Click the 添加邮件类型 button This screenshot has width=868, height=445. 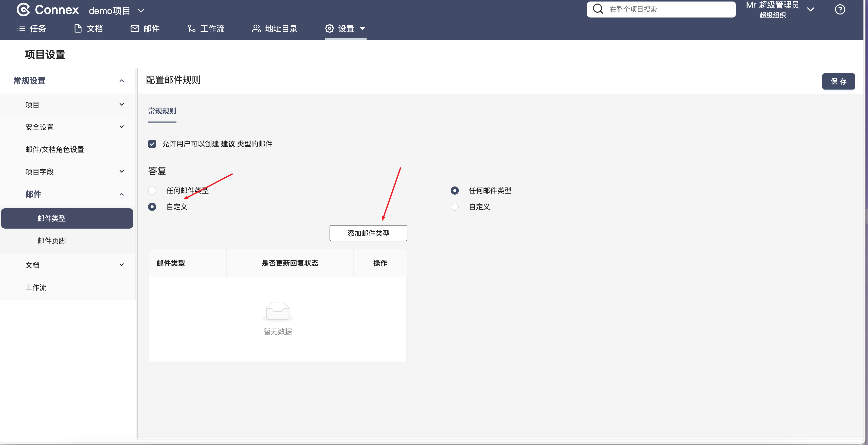(x=368, y=233)
